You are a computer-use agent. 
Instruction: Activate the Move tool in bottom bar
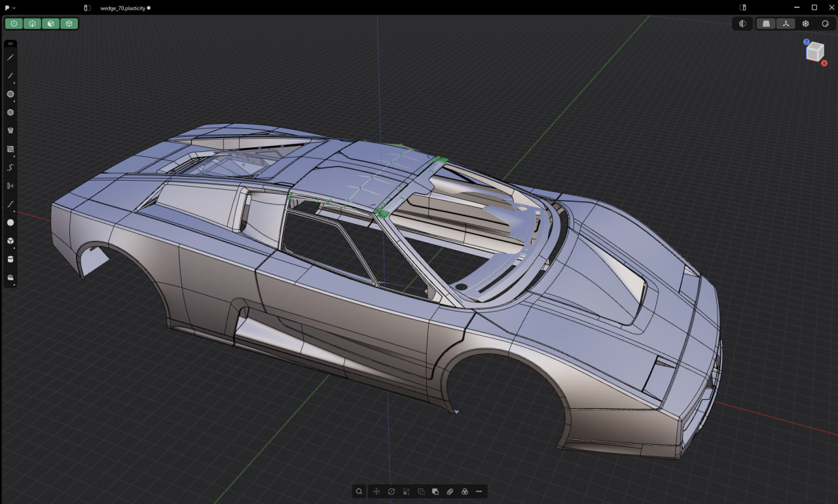(x=376, y=492)
